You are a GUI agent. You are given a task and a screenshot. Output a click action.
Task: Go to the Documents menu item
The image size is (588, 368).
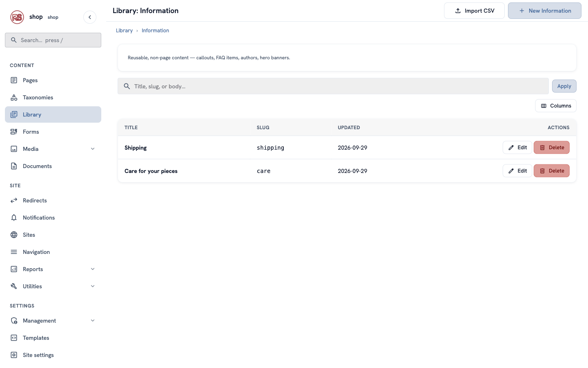53,166
